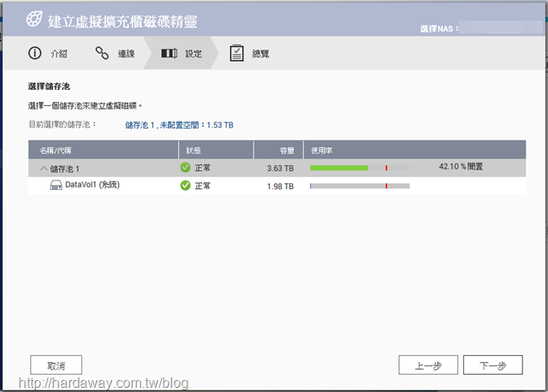Open the 連線 step tab
Viewport: 548px width, 392px height.
[x=115, y=53]
